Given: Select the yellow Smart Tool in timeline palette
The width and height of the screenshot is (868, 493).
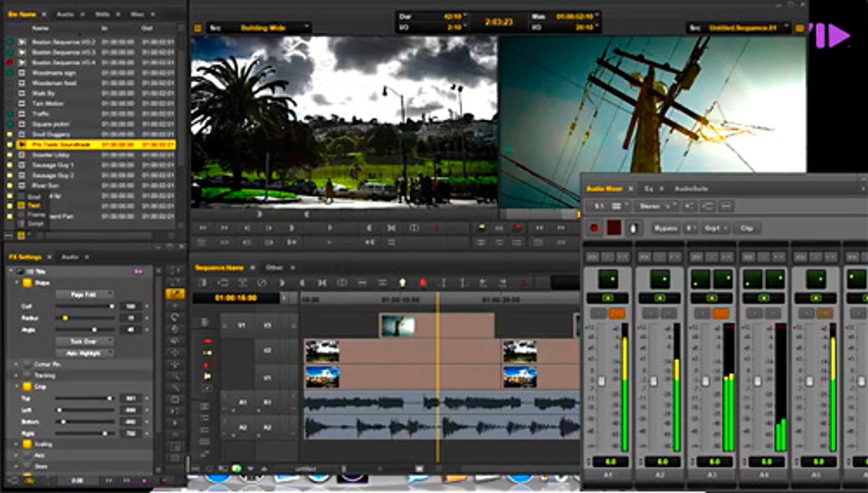Looking at the screenshot, I should [175, 294].
